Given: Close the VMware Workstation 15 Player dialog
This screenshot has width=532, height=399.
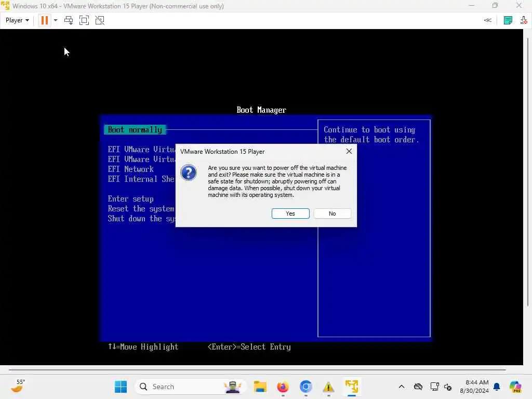Looking at the screenshot, I should tap(349, 151).
